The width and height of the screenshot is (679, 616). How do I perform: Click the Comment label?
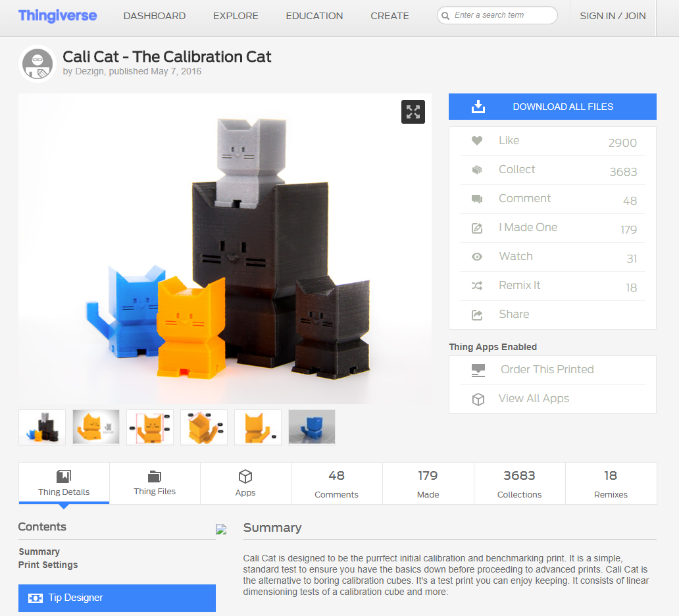[524, 198]
